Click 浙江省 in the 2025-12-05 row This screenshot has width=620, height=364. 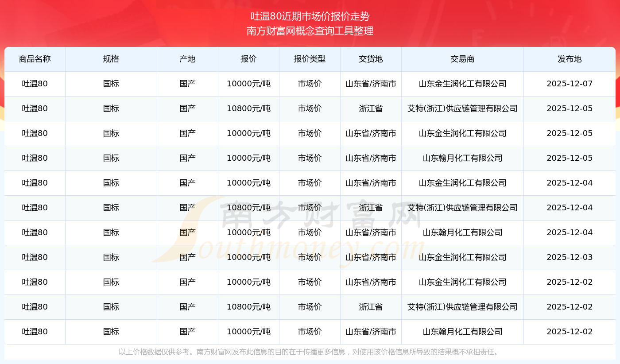tap(371, 108)
